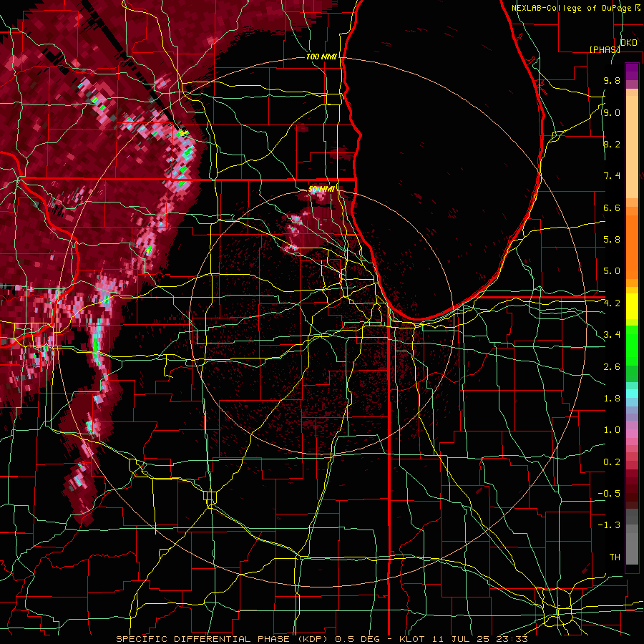644x644 pixels.
Task: Click the 7.4 color scale value
Action: pyautogui.click(x=612, y=176)
